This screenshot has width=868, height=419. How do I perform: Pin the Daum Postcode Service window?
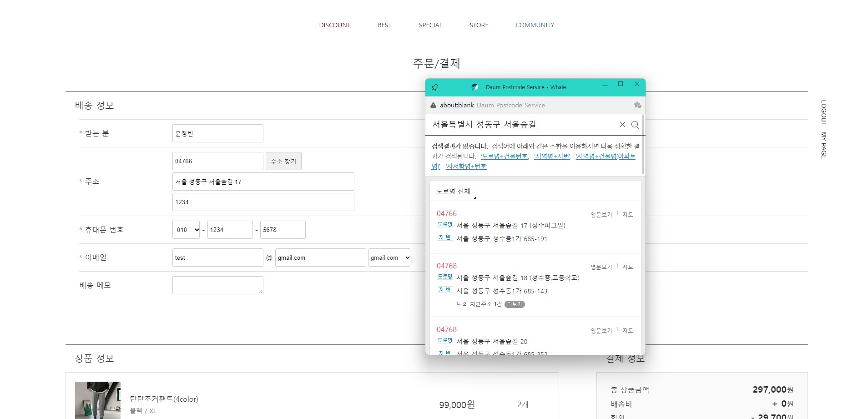434,87
